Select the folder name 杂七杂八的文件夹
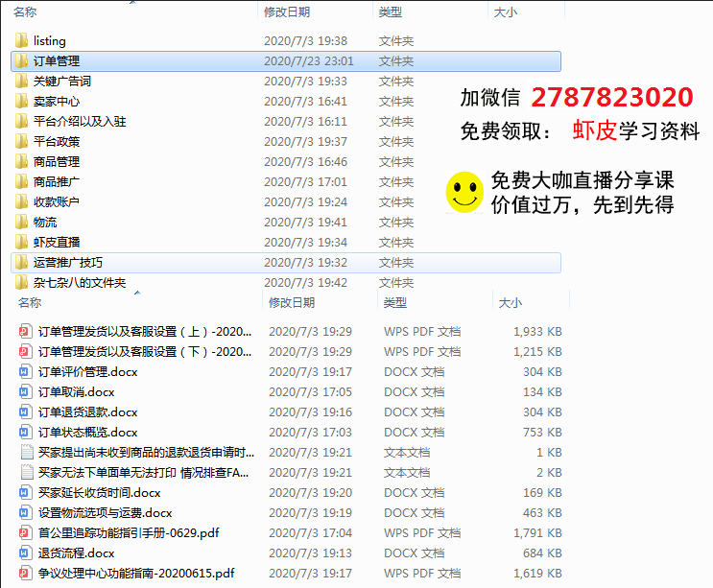 [80, 282]
